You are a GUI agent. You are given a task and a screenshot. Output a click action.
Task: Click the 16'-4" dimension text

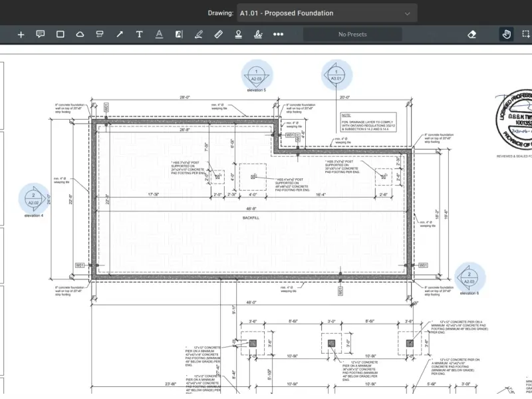[321, 195]
